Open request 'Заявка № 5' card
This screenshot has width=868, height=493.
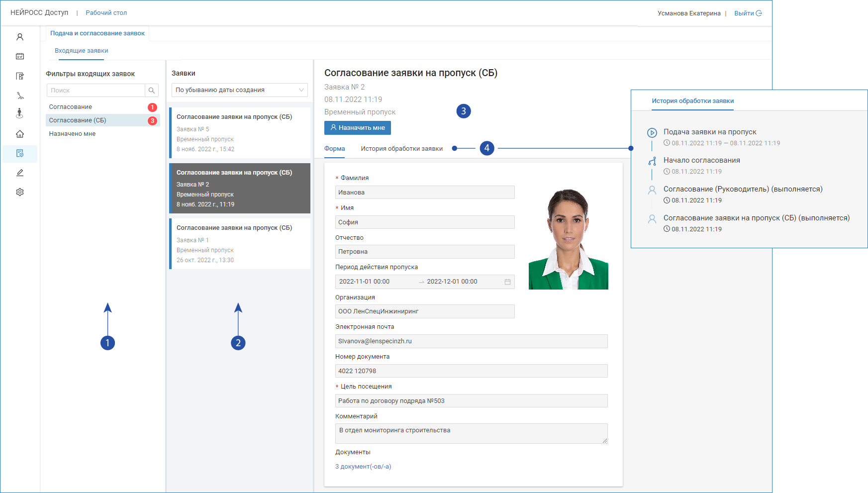point(240,133)
